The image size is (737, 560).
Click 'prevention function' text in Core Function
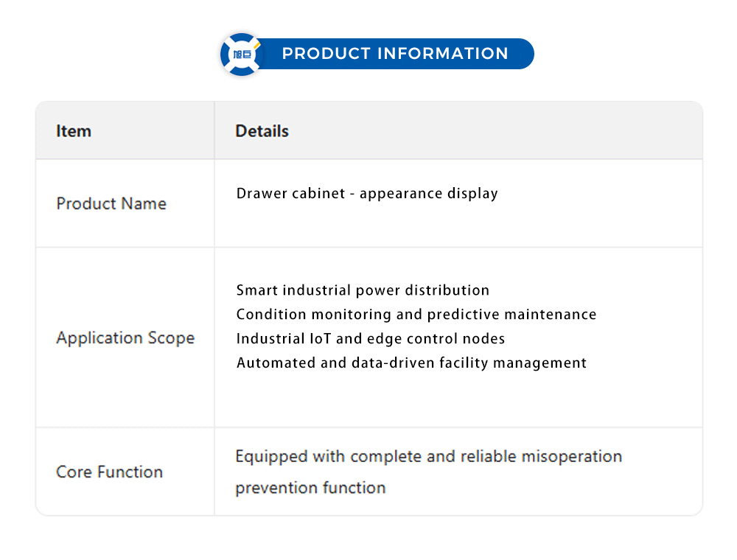coord(310,488)
